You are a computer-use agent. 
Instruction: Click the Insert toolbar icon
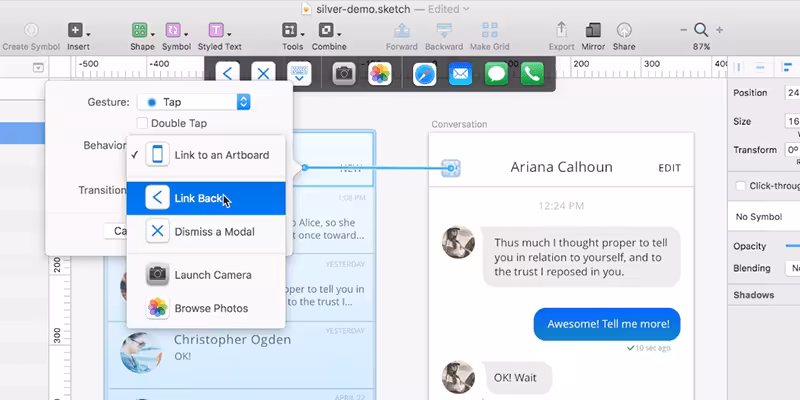point(76,30)
